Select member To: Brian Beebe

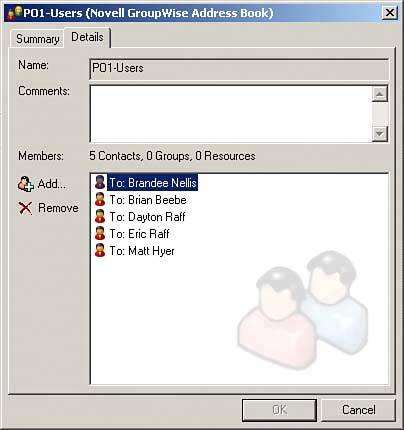148,200
